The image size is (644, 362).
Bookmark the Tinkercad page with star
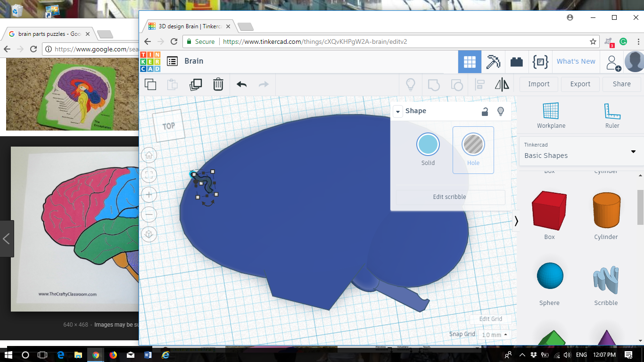[593, 41]
